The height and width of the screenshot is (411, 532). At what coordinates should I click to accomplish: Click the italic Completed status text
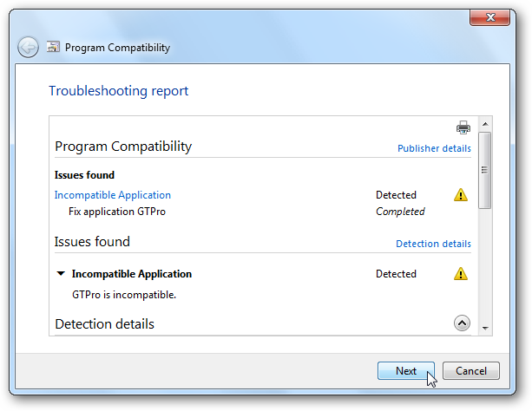pyautogui.click(x=400, y=212)
